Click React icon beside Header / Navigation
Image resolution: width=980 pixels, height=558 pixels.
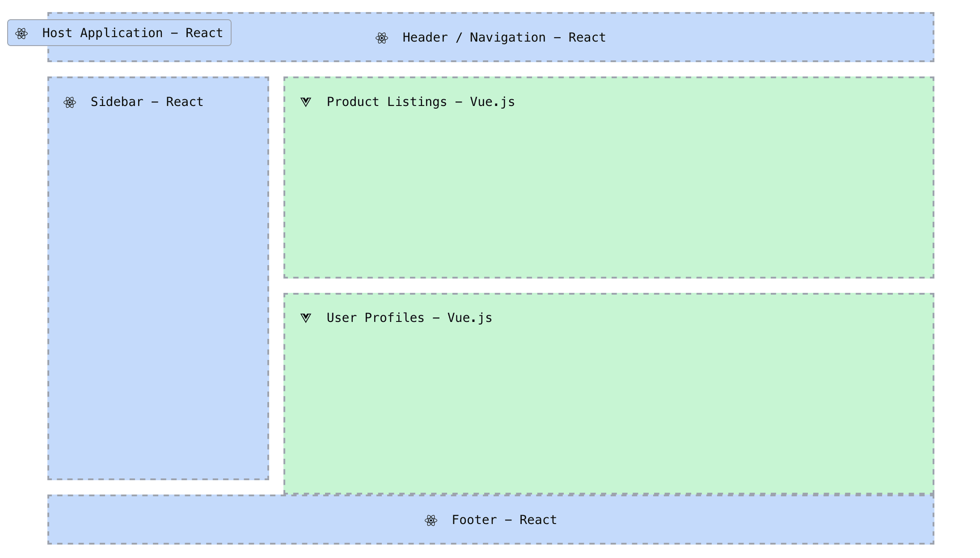(x=382, y=38)
